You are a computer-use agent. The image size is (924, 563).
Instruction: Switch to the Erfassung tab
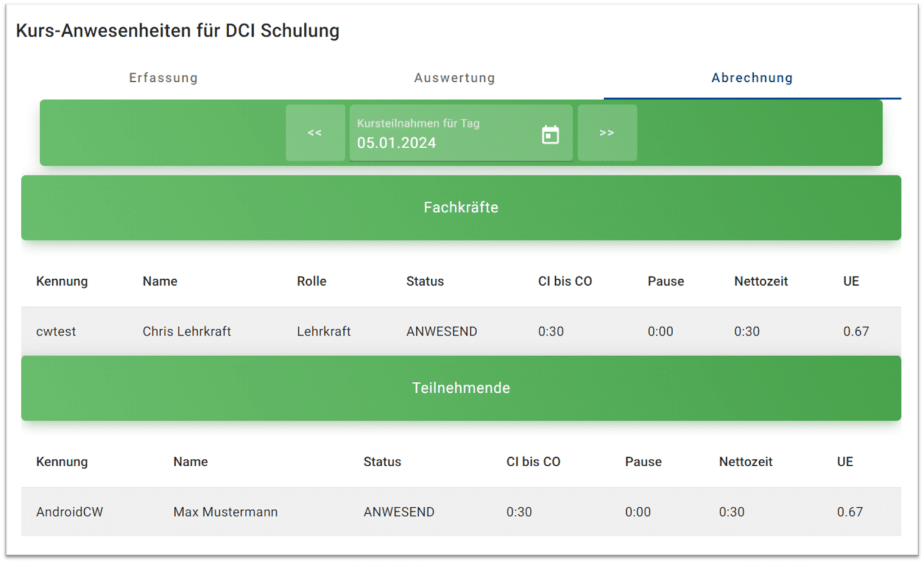click(162, 78)
